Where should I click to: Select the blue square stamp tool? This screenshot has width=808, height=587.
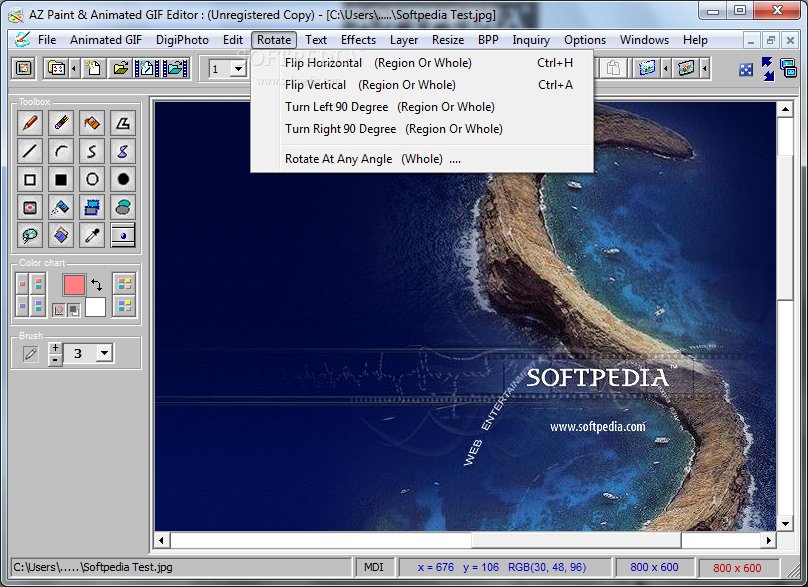61,236
